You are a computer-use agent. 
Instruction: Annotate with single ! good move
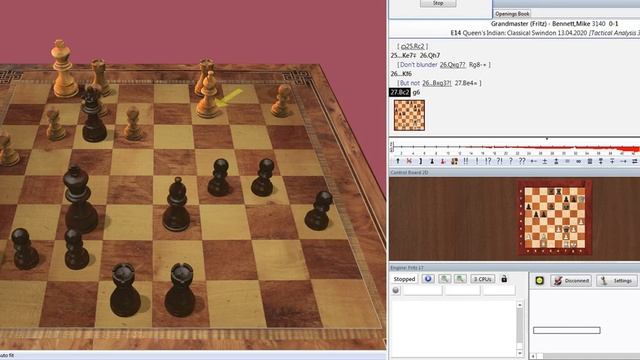(477, 161)
